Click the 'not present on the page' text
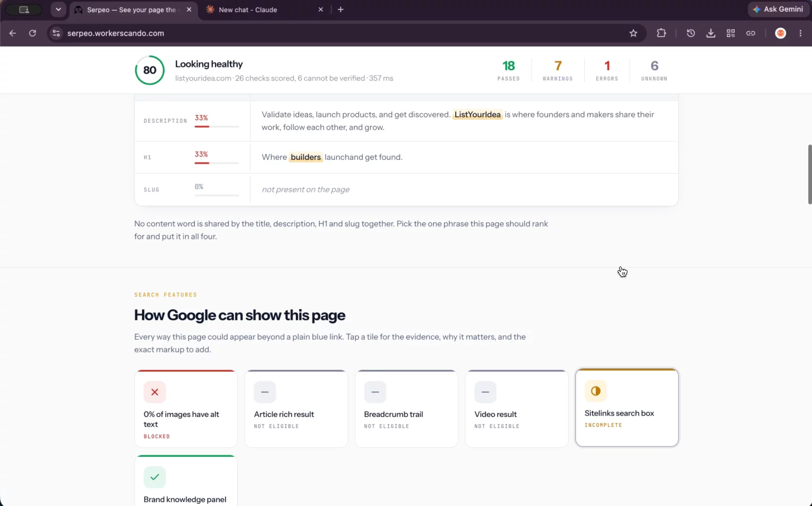This screenshot has width=812, height=506. pyautogui.click(x=306, y=190)
